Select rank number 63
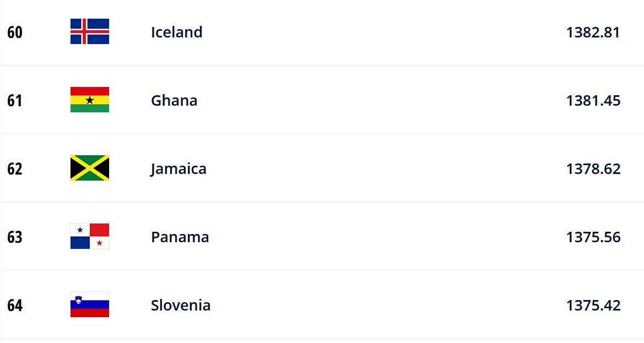 [x=15, y=237]
